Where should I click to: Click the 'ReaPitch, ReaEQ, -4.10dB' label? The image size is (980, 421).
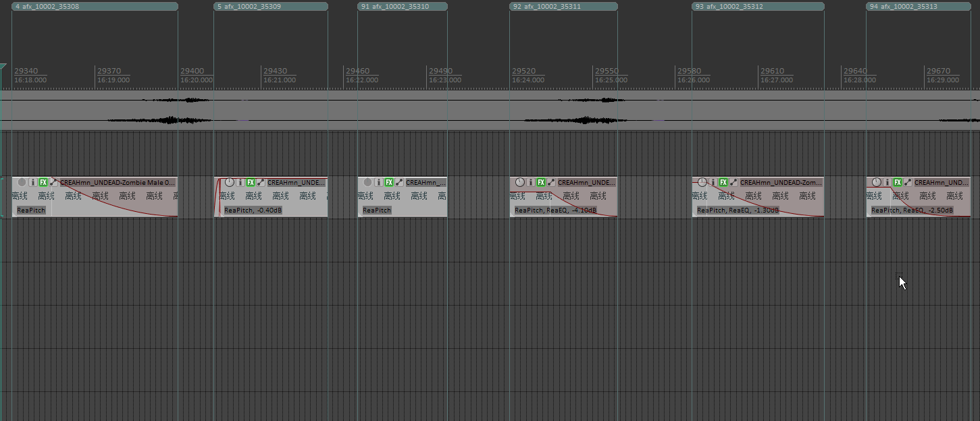556,210
